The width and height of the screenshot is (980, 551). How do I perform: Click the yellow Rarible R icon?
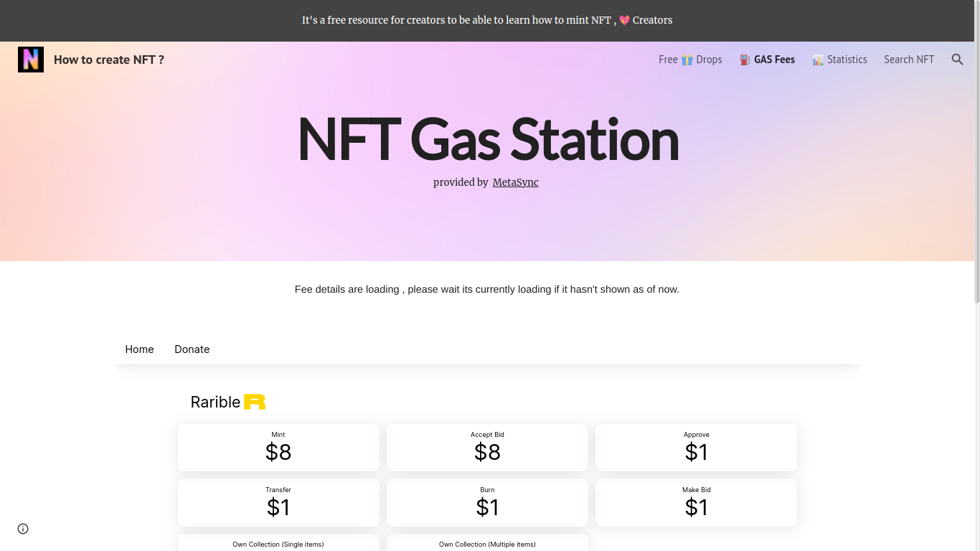click(255, 402)
